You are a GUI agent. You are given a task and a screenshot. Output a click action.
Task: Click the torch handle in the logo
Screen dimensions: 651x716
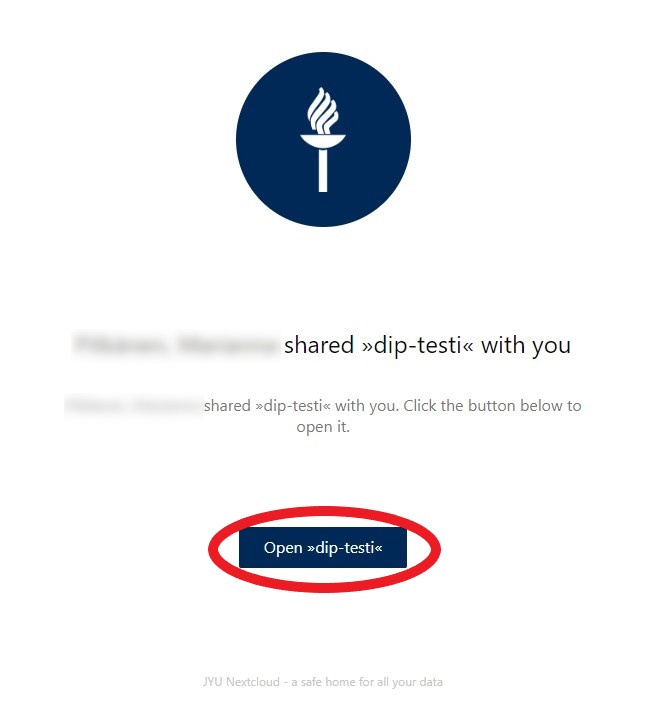323,171
